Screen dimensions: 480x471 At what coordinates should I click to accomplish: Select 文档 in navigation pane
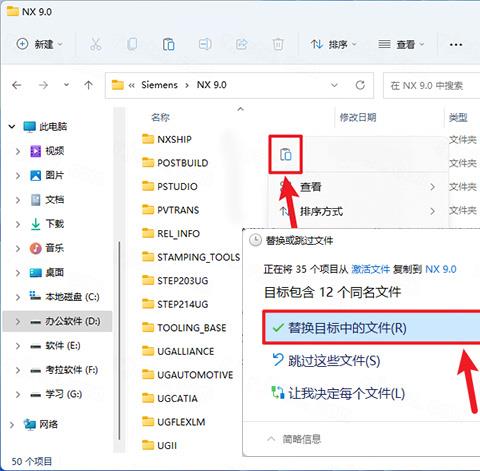tap(55, 200)
